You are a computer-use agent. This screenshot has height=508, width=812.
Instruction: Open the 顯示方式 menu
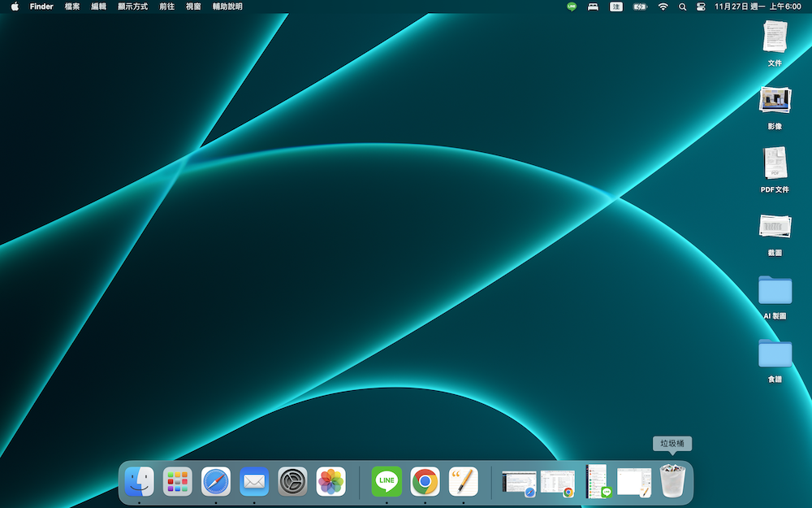coord(132,7)
